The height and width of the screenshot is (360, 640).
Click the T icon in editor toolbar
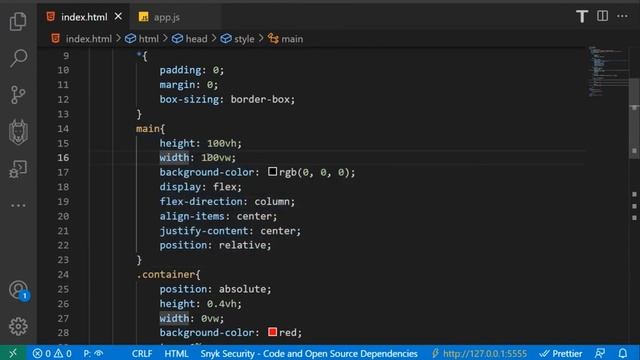[x=582, y=17]
